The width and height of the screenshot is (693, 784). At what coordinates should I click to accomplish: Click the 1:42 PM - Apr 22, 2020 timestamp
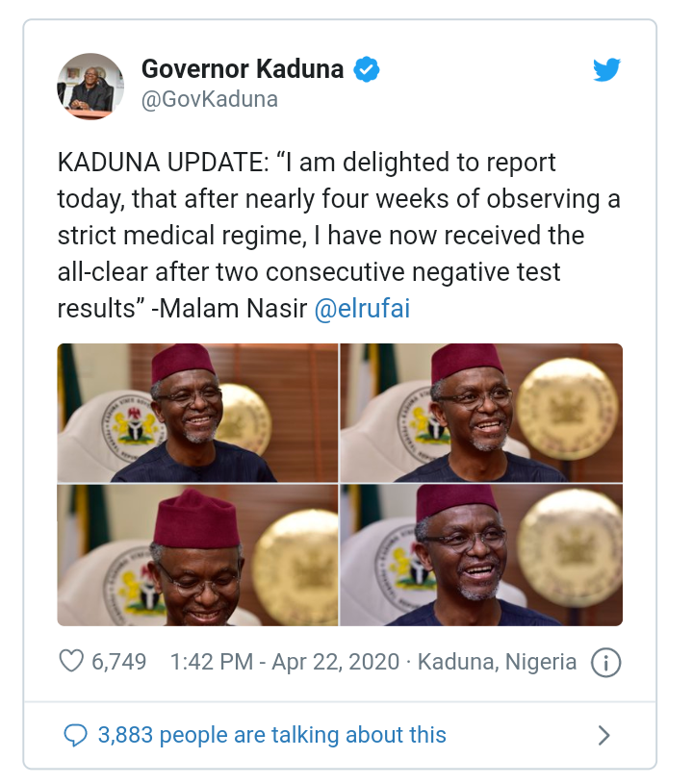[x=283, y=662]
